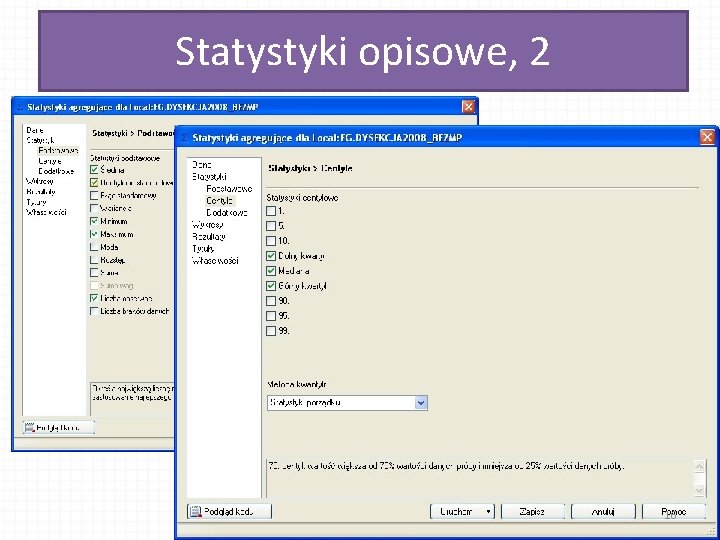The height and width of the screenshot is (540, 720).
Task: Tick the 10. centyl checkbox
Action: click(271, 241)
